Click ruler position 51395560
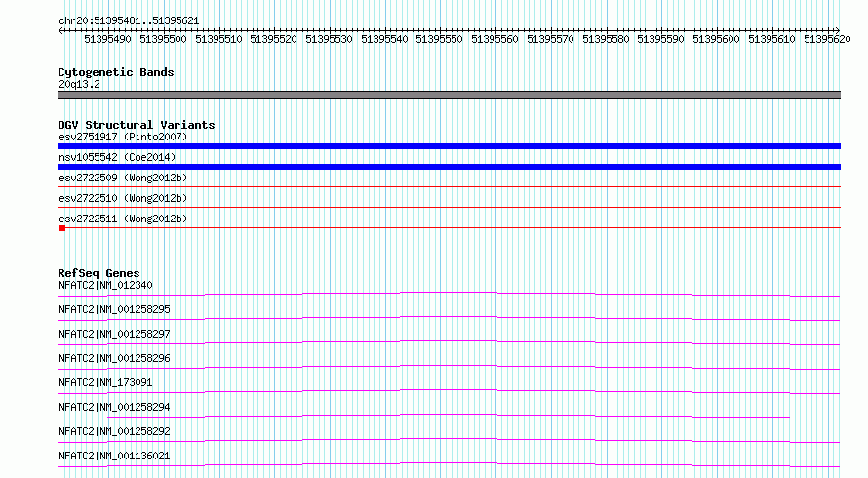The width and height of the screenshot is (868, 478). click(494, 39)
